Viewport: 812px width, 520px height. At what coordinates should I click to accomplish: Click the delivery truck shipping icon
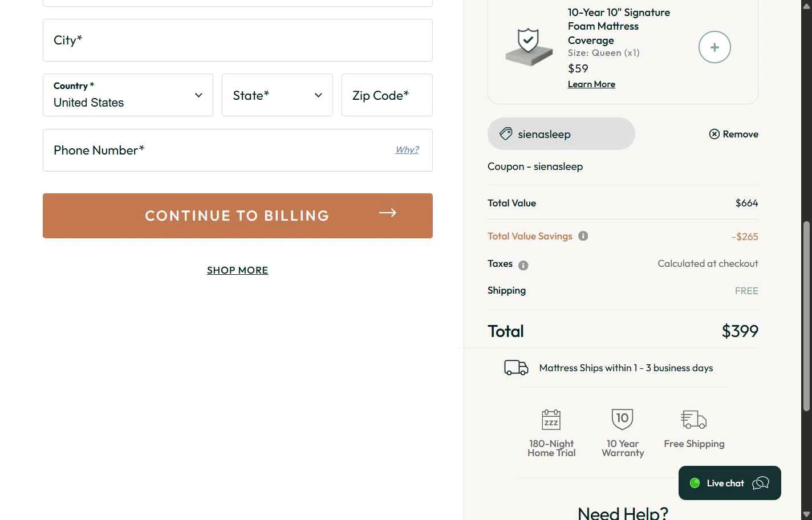(x=516, y=368)
